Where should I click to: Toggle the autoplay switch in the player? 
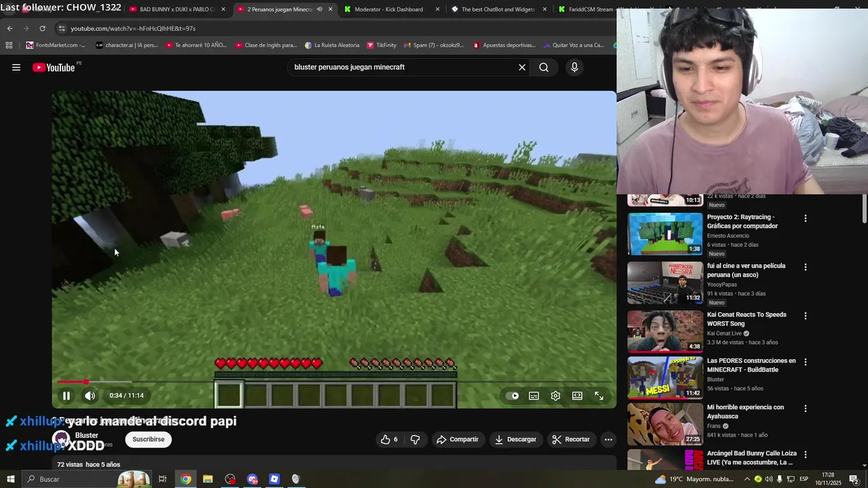pos(513,396)
